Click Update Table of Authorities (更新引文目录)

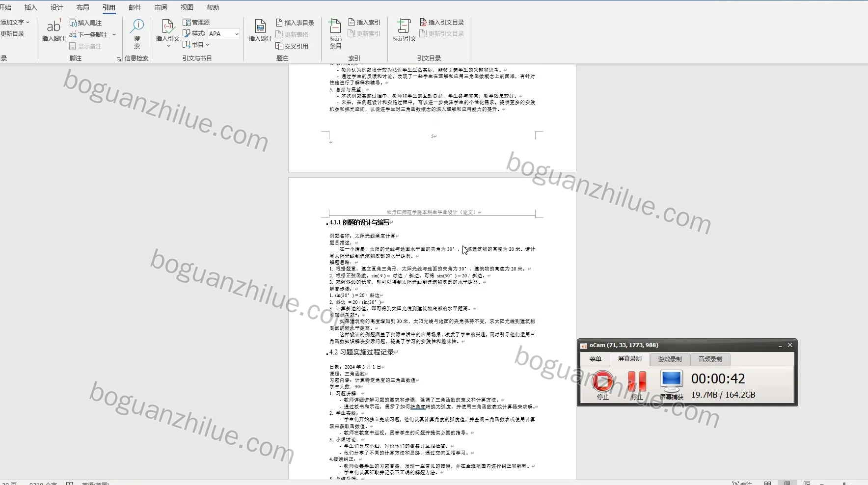coord(442,33)
